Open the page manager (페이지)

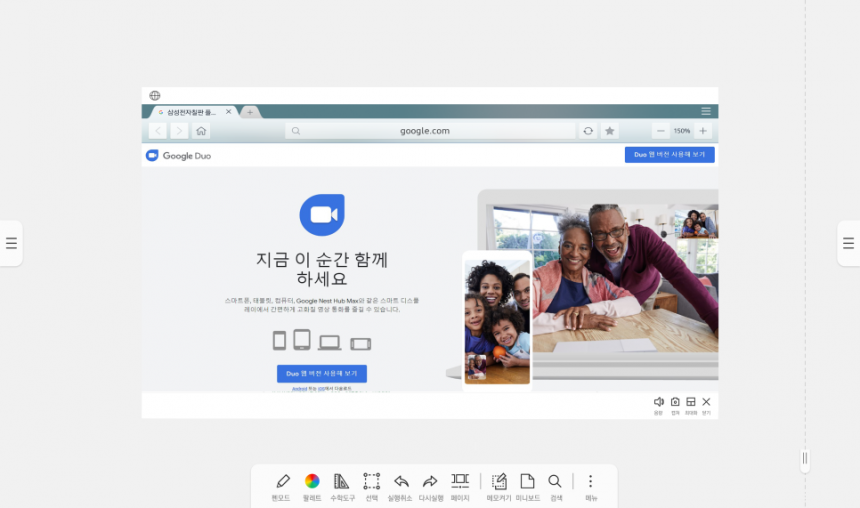point(460,487)
